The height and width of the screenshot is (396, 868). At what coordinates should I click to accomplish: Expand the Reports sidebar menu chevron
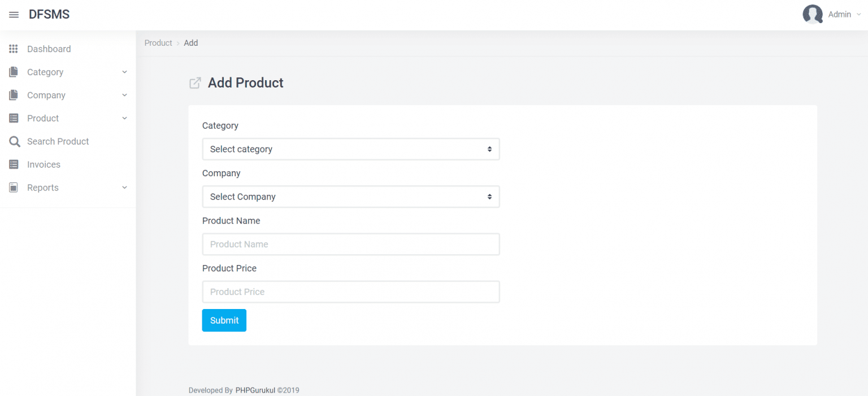point(124,187)
